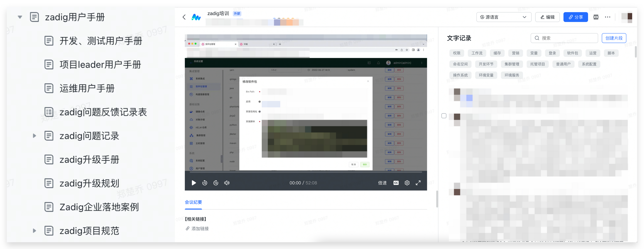Enter fullscreen video mode

pos(418,183)
